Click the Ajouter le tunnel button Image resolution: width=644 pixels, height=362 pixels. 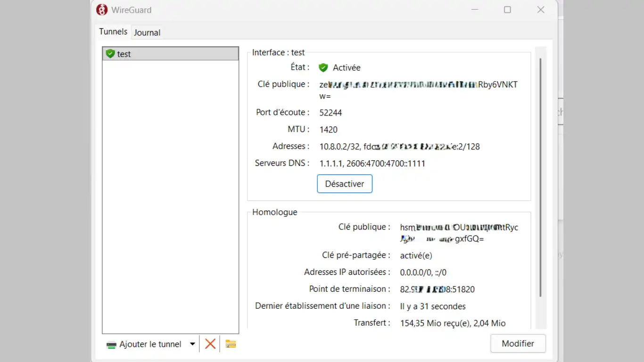(x=145, y=344)
